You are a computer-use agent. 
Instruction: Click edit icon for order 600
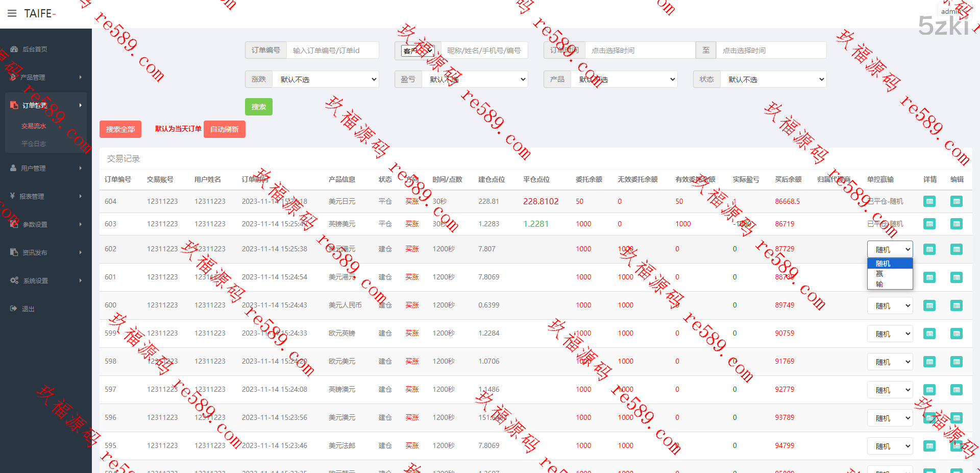point(956,305)
